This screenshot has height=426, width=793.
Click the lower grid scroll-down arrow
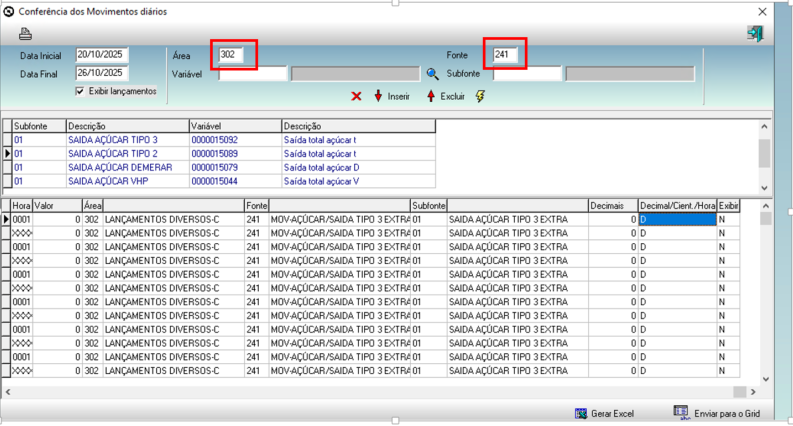point(766,379)
